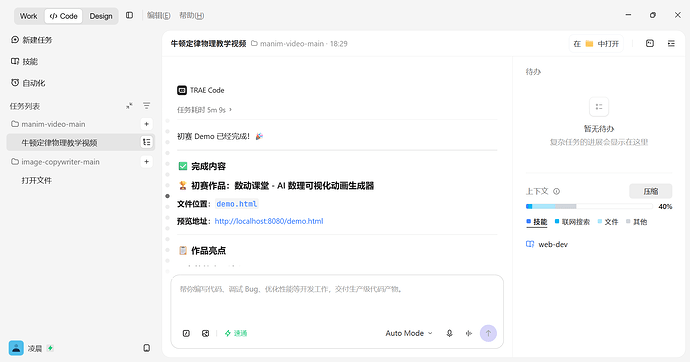Collapse all tasks icon in 任务列表 header
This screenshot has width=690, height=362.
pyautogui.click(x=129, y=106)
